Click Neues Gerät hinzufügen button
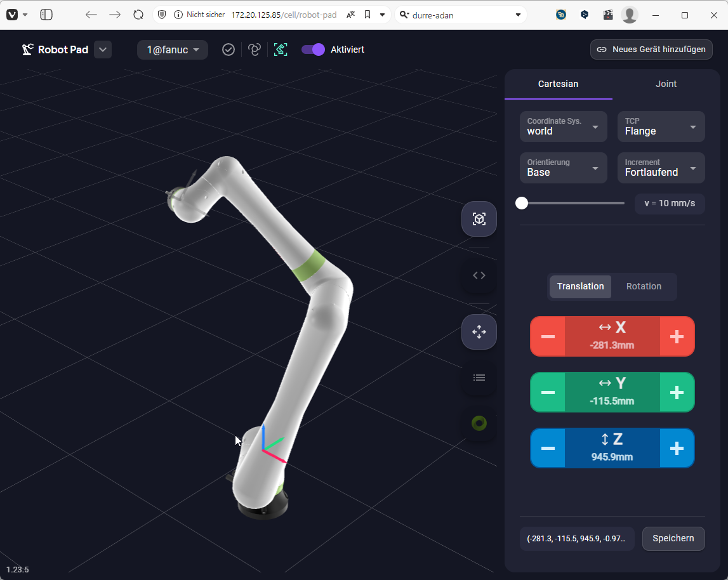This screenshot has height=580, width=728. pyautogui.click(x=651, y=49)
